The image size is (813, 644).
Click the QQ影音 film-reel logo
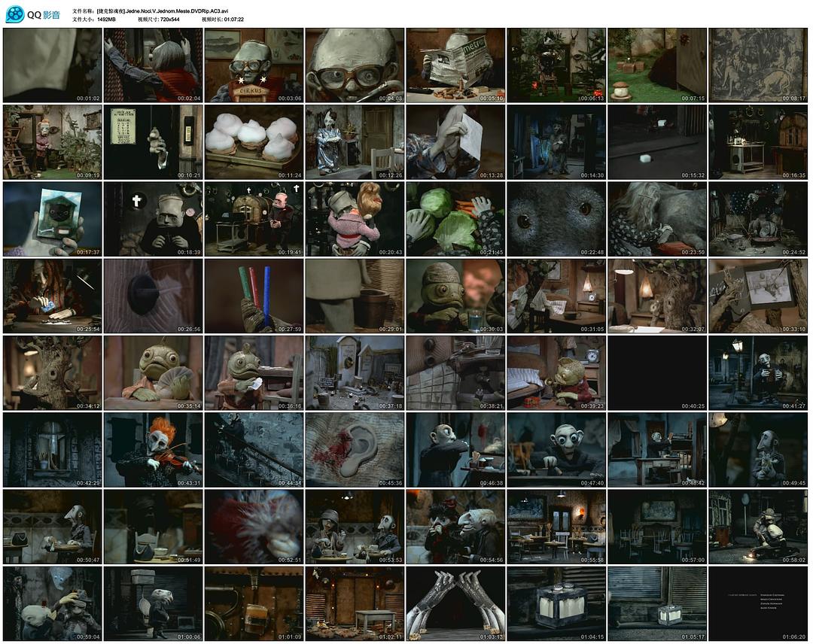[15, 14]
